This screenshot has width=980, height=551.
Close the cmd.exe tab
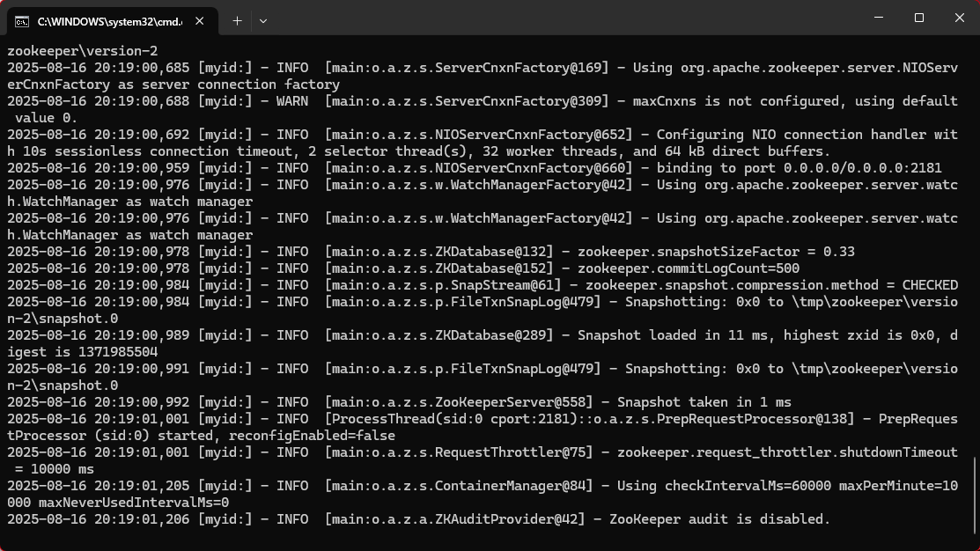pyautogui.click(x=199, y=21)
